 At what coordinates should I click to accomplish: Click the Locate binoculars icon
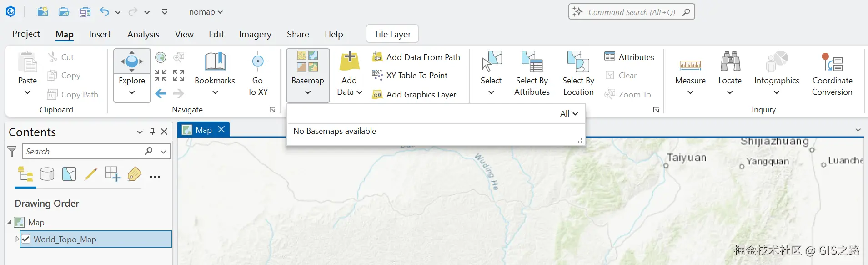pyautogui.click(x=730, y=62)
